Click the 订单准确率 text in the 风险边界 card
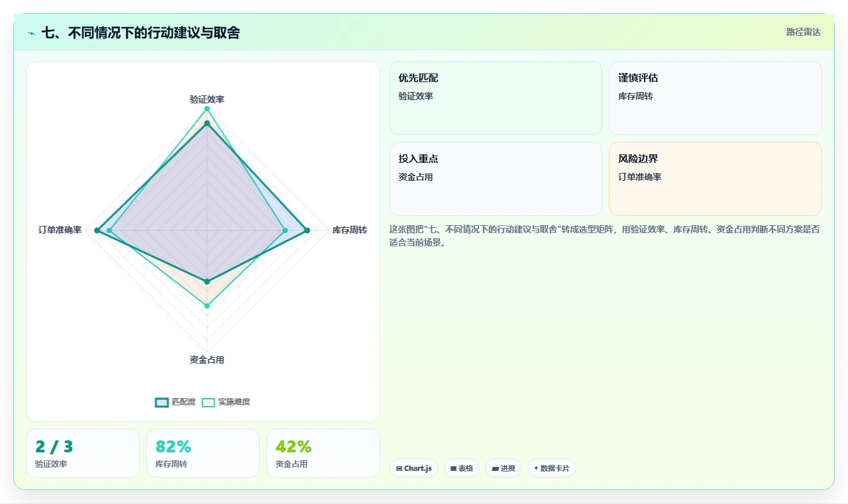Viewport: 848px width, 504px height. [640, 177]
